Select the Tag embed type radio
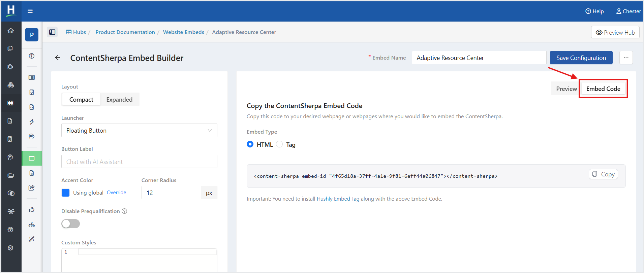 coord(279,144)
